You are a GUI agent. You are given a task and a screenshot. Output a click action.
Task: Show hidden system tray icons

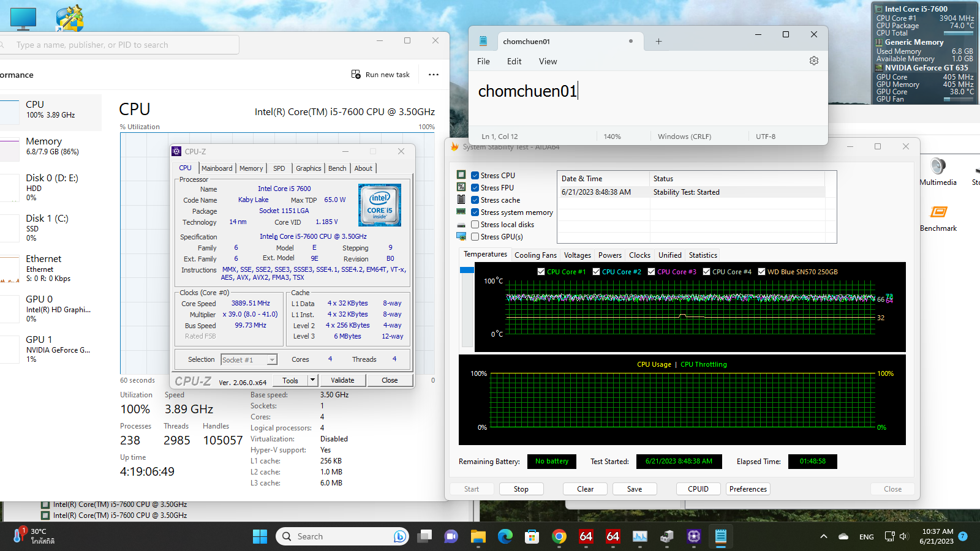(824, 536)
